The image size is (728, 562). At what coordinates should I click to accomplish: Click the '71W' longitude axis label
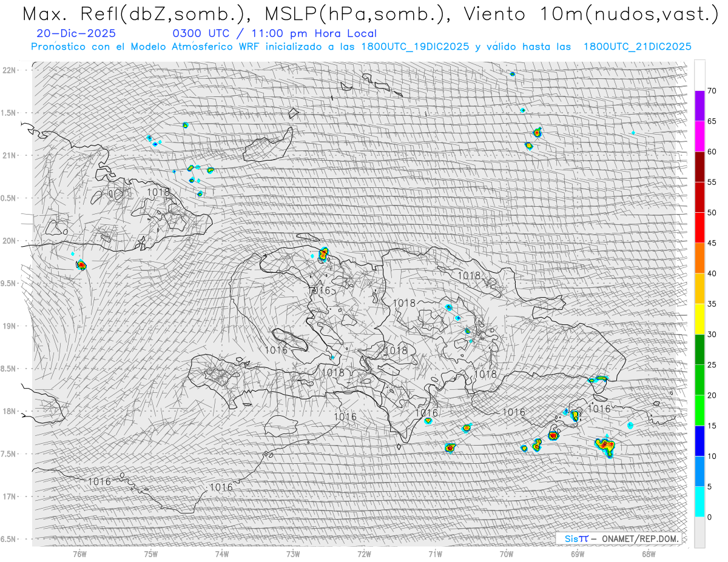(435, 554)
